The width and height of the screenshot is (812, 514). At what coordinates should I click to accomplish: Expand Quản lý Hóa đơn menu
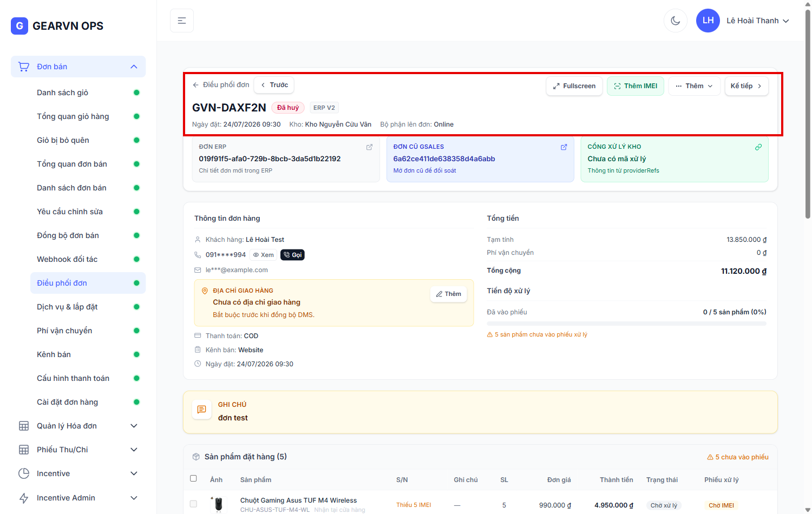point(78,426)
